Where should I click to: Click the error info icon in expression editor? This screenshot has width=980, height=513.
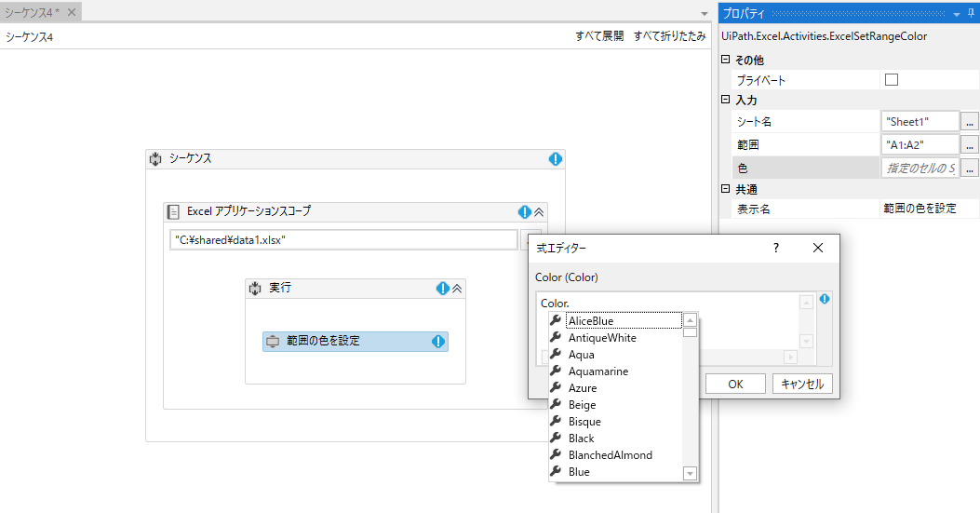825,299
